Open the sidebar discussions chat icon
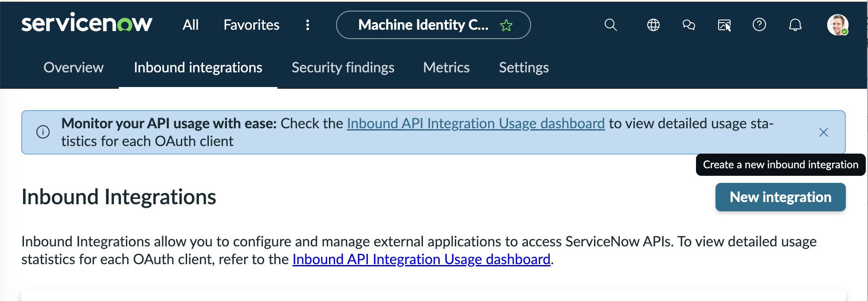 [689, 25]
